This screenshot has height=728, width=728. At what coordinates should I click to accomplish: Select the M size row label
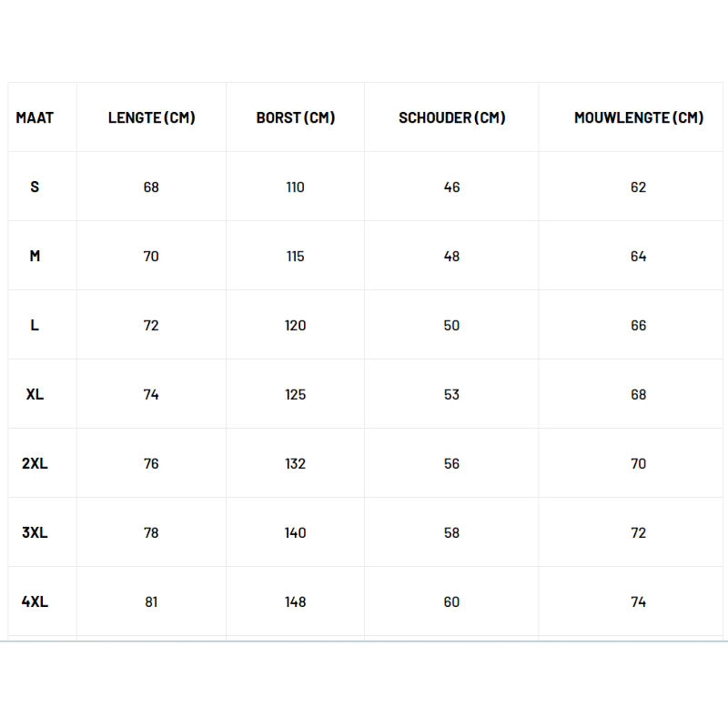click(35, 256)
